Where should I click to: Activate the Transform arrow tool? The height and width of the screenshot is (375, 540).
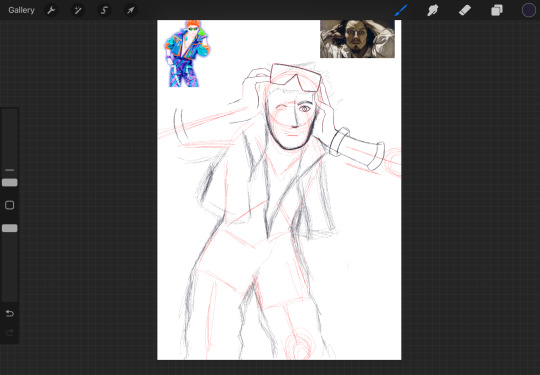coord(131,10)
